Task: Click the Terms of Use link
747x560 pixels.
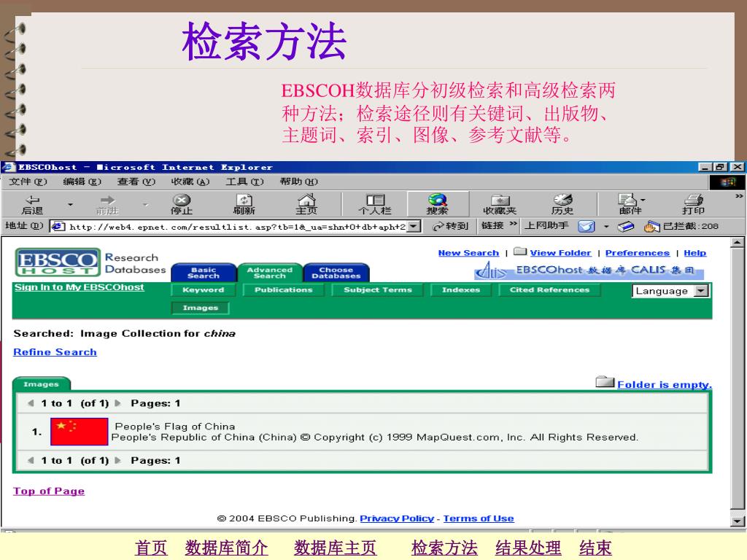Action: click(x=479, y=518)
